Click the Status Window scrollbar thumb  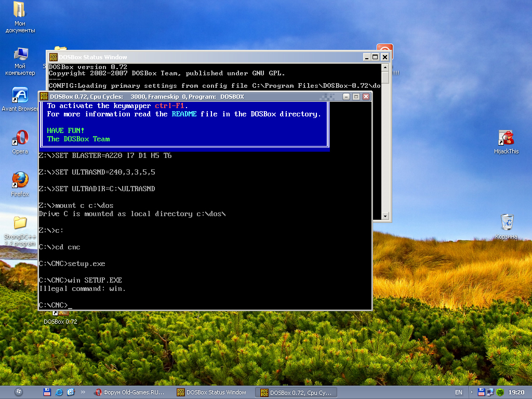click(385, 77)
